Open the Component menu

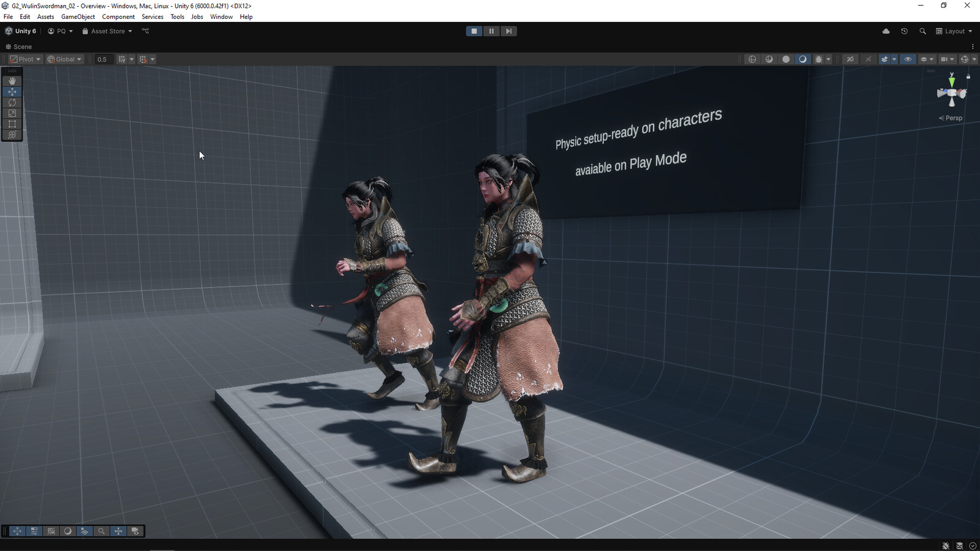click(118, 17)
